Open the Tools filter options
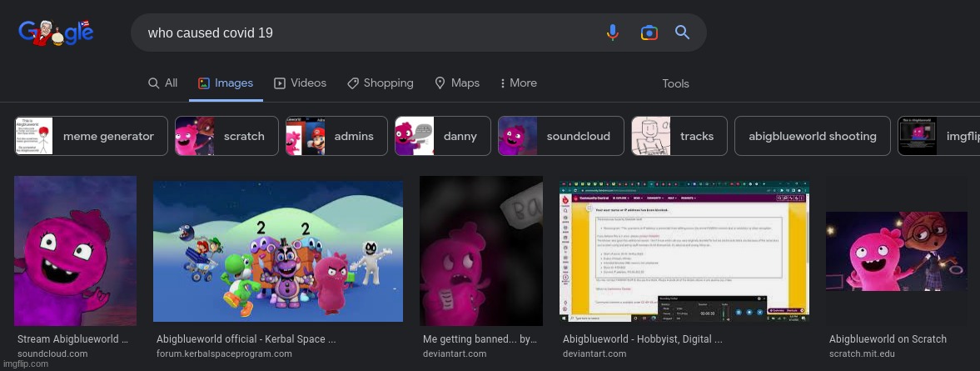This screenshot has width=980, height=371. pyautogui.click(x=675, y=83)
